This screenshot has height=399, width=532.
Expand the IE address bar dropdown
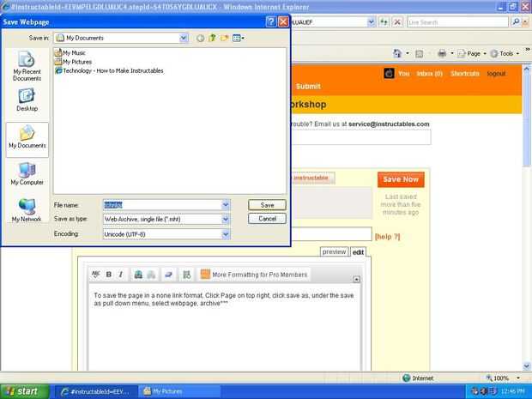pyautogui.click(x=372, y=22)
